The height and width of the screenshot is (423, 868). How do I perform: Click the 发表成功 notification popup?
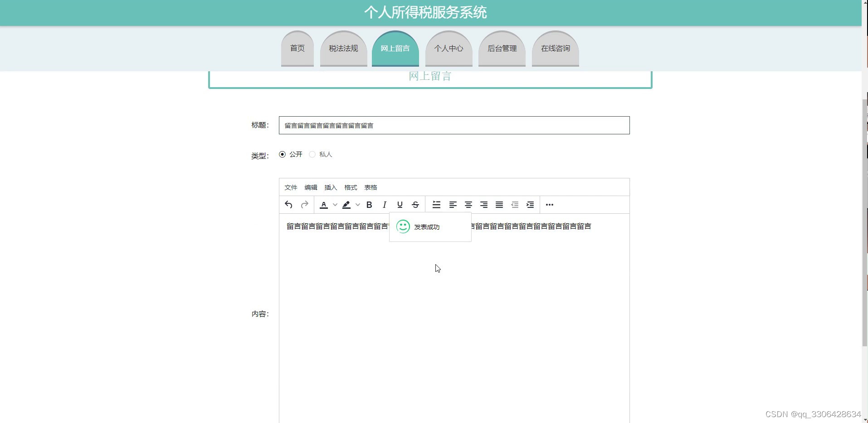[x=430, y=226]
